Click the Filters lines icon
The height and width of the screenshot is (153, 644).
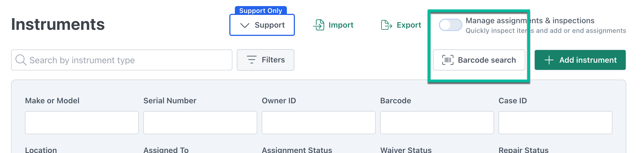[x=251, y=60]
